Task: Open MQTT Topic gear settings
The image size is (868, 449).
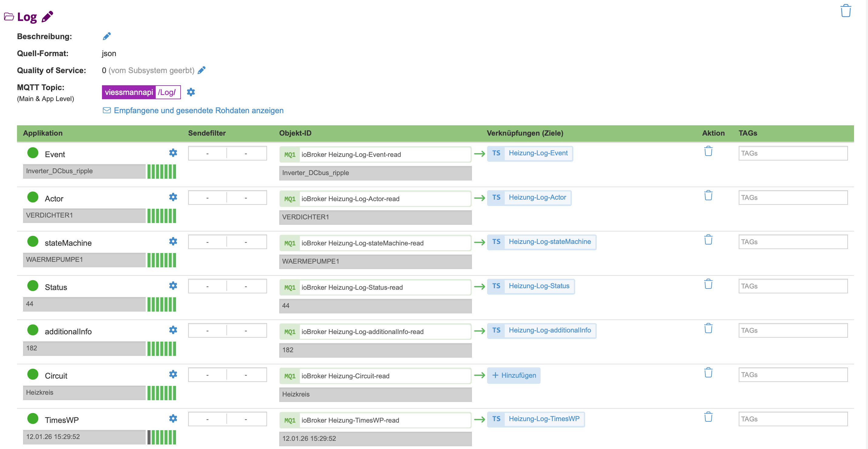Action: coord(191,92)
